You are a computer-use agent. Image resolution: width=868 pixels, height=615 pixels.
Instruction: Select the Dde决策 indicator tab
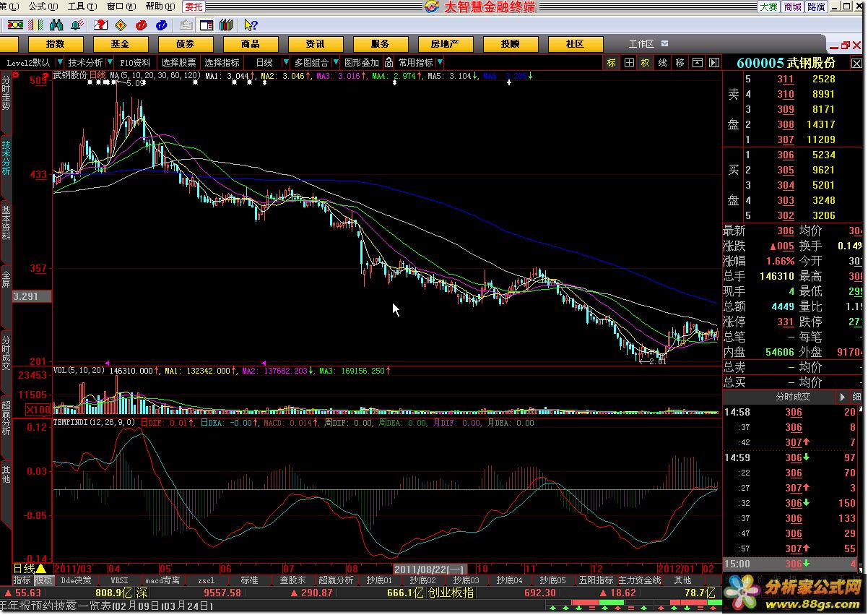click(x=76, y=580)
